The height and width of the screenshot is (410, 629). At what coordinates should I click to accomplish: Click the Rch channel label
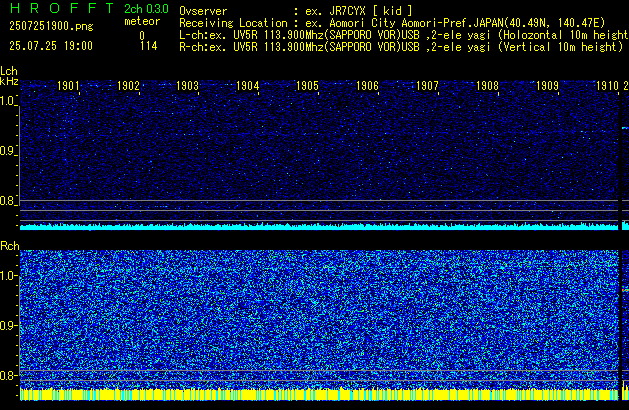point(10,246)
